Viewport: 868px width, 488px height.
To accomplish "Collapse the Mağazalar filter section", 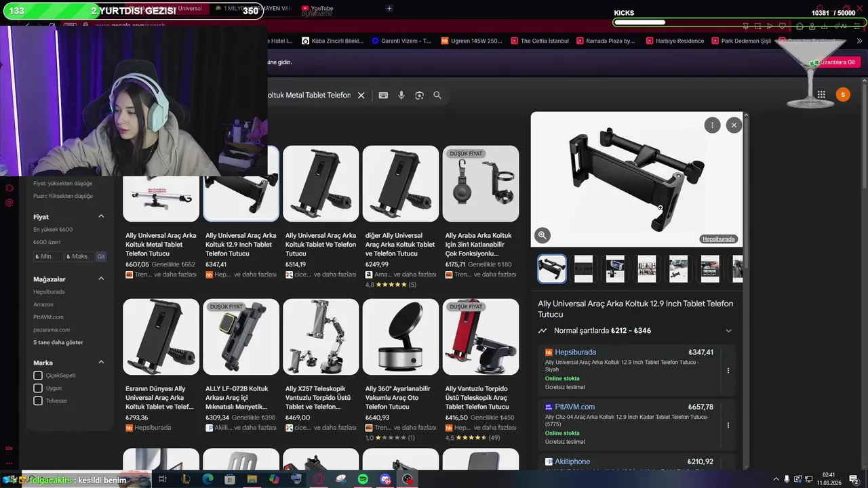I will pos(101,279).
